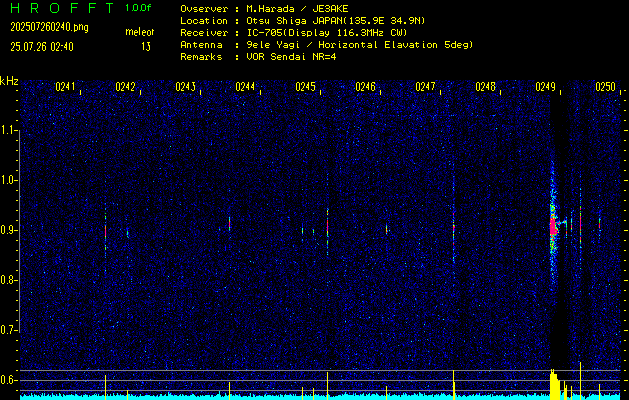Screen dimensions: 629x400
Task: Click the HROFFT title text
Action: (x=59, y=8)
